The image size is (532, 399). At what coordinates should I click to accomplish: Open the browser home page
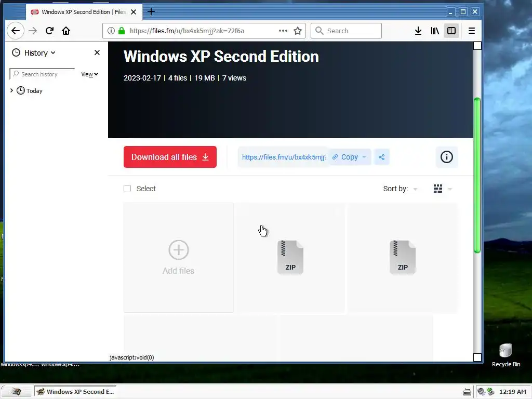point(66,31)
